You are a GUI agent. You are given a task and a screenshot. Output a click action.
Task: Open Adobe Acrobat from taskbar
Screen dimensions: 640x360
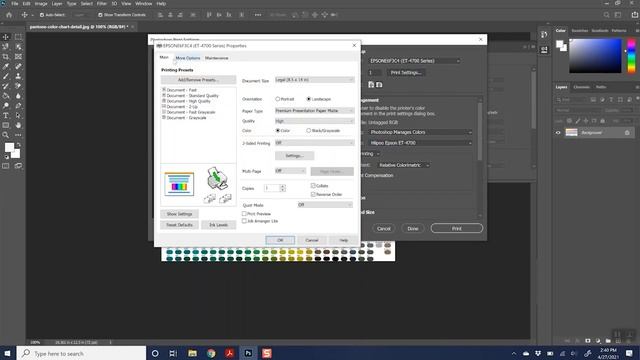point(229,353)
